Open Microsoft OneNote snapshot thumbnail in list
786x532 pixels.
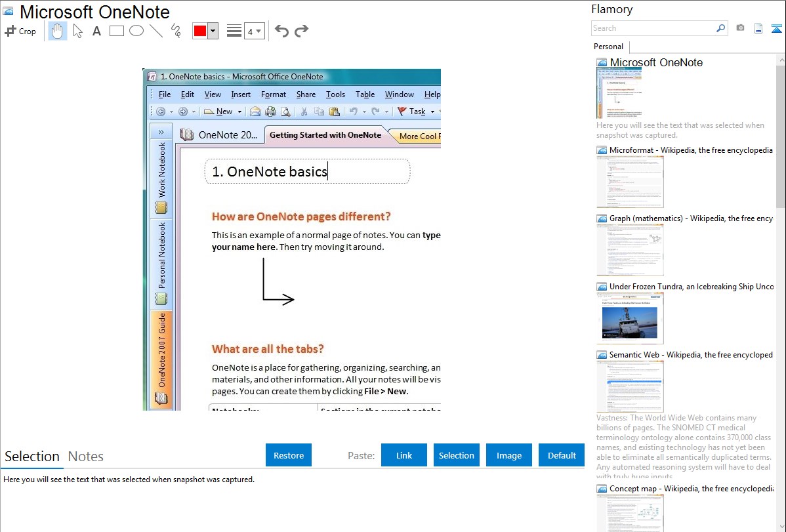[619, 93]
